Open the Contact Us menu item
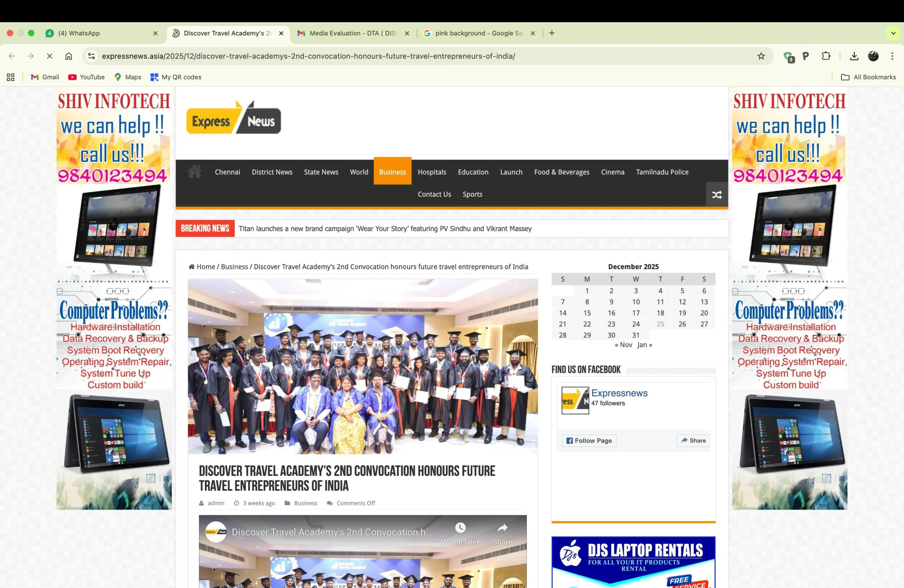Image resolution: width=904 pixels, height=588 pixels. (x=434, y=194)
